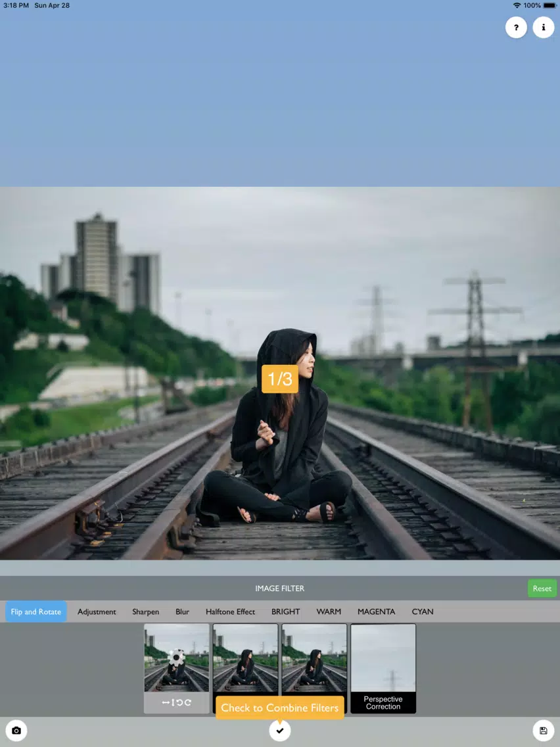Select the WARM filter tab
Screen dimensions: 560x747
pos(329,612)
